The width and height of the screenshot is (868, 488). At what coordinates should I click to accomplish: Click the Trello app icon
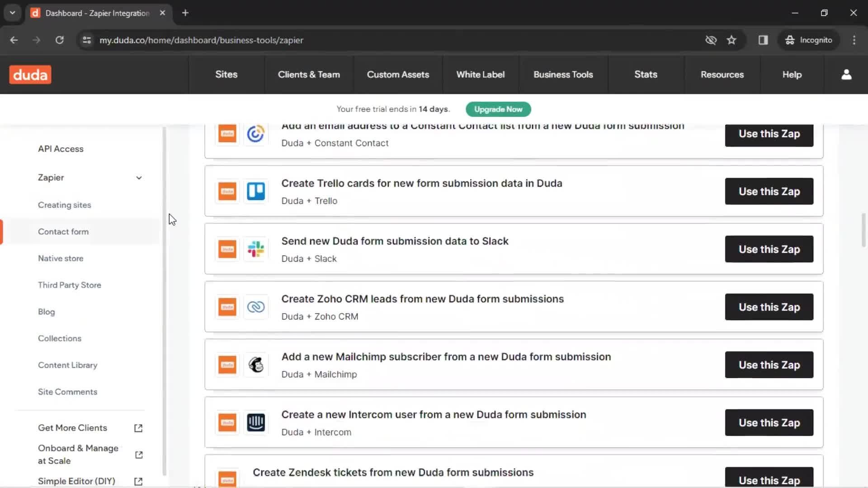pos(256,191)
